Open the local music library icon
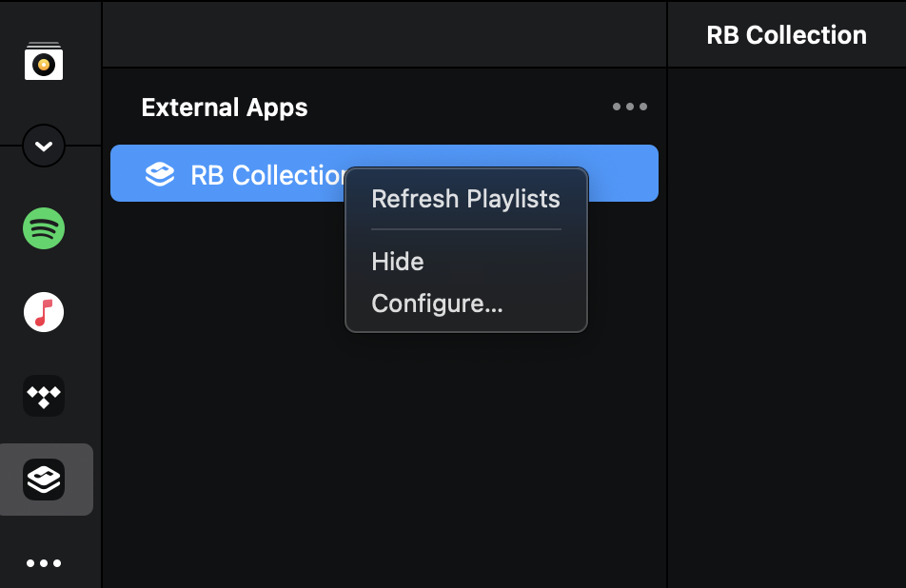 tap(44, 62)
